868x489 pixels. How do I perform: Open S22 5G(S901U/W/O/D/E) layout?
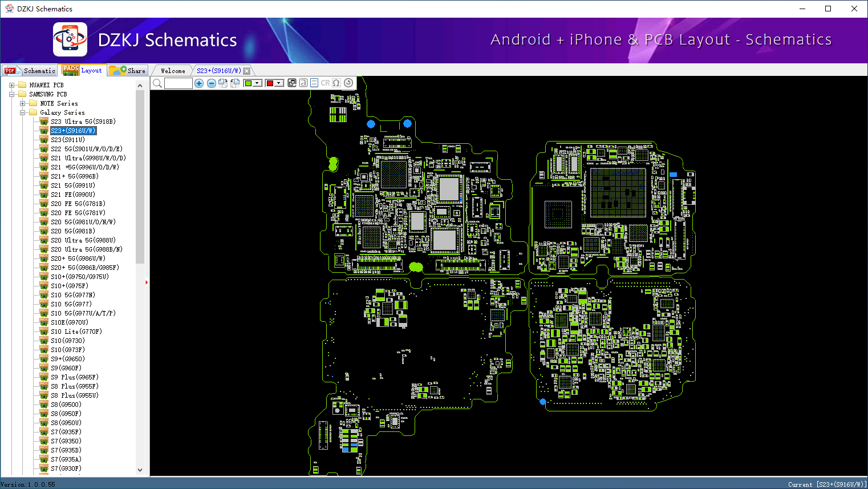(86, 149)
